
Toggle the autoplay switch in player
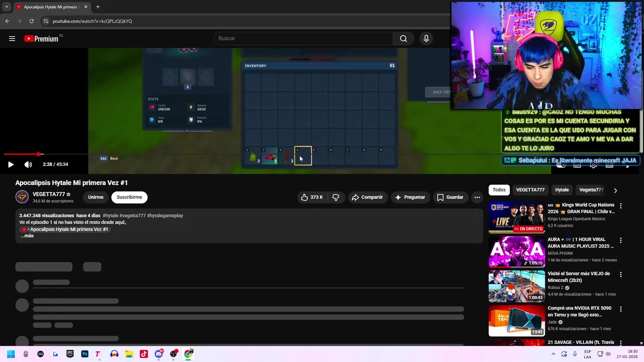pyautogui.click(x=560, y=165)
